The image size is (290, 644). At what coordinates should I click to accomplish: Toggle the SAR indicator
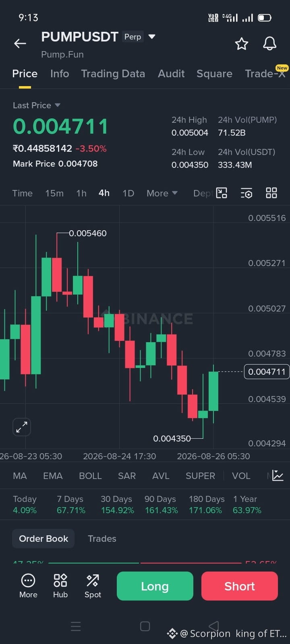click(127, 476)
